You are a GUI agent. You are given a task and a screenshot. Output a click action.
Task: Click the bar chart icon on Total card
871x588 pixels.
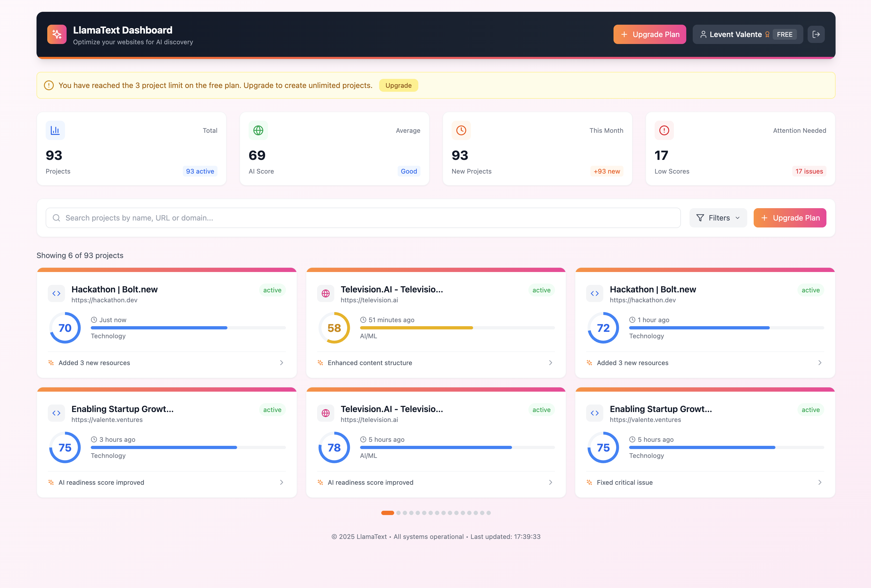[x=55, y=130]
